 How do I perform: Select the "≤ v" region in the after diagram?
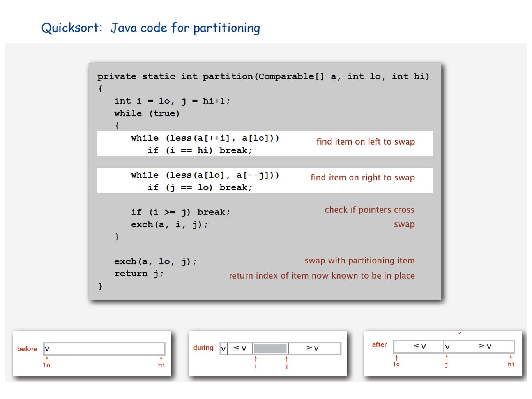pyautogui.click(x=419, y=346)
